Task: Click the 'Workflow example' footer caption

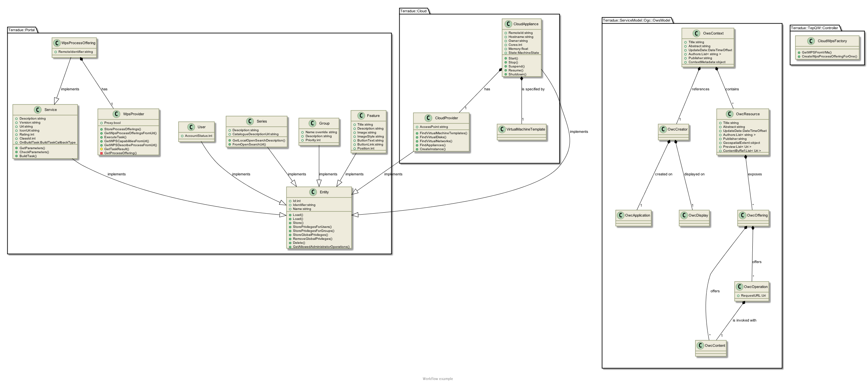Action: (438, 379)
